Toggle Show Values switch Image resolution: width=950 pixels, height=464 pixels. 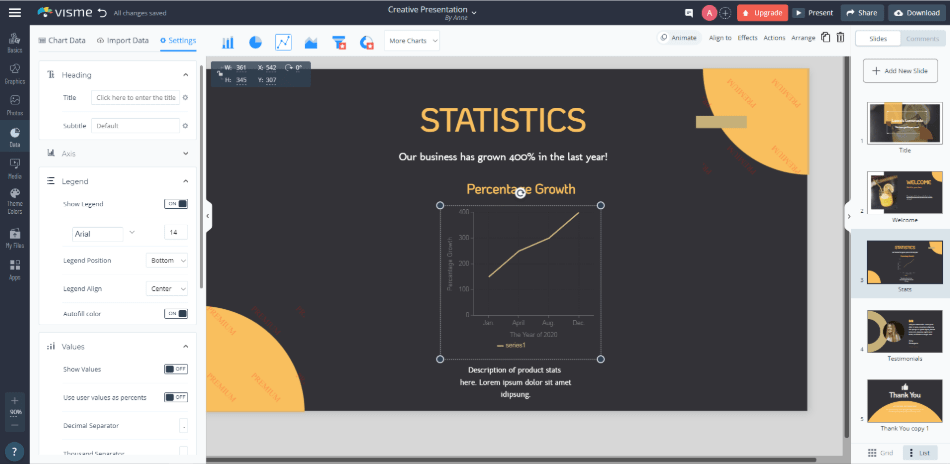(x=176, y=369)
